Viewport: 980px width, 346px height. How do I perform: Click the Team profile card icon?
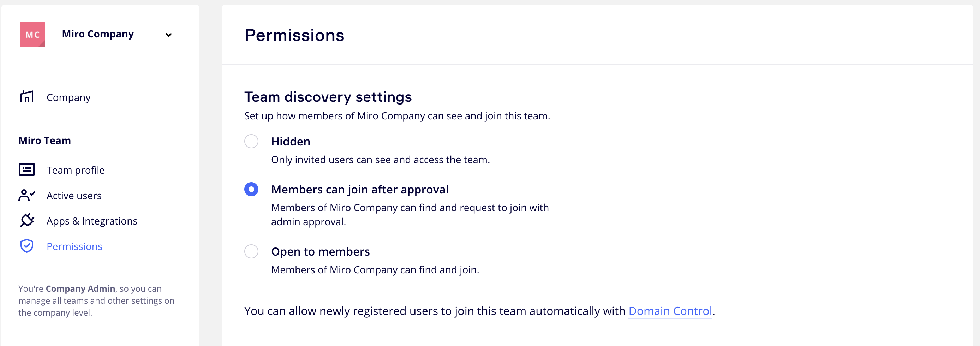pos(26,170)
